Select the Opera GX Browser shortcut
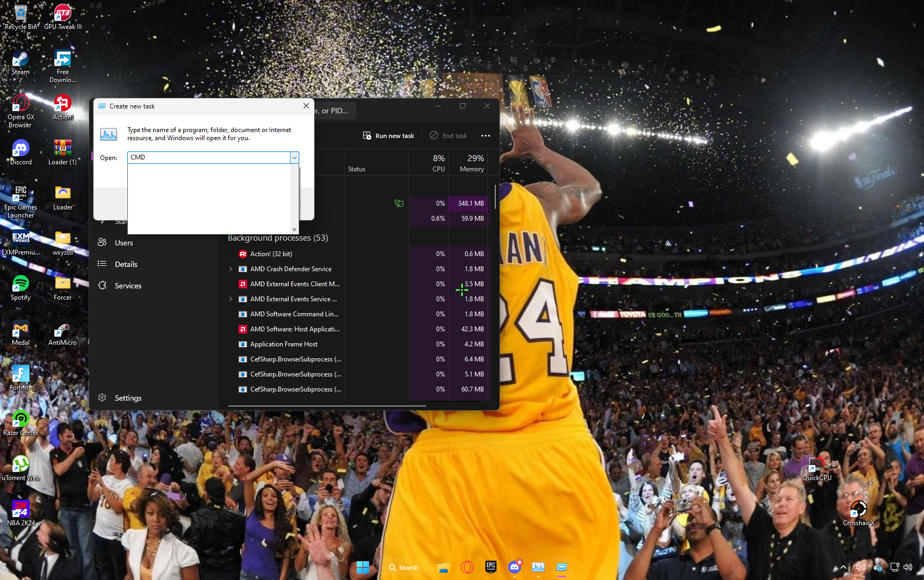This screenshot has width=924, height=580. coord(20,111)
